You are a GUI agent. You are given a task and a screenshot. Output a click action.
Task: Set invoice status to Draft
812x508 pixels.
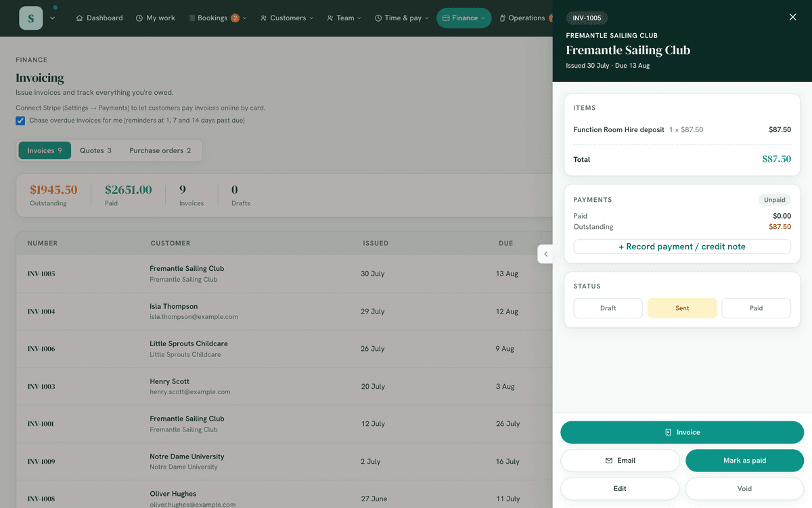(608, 308)
